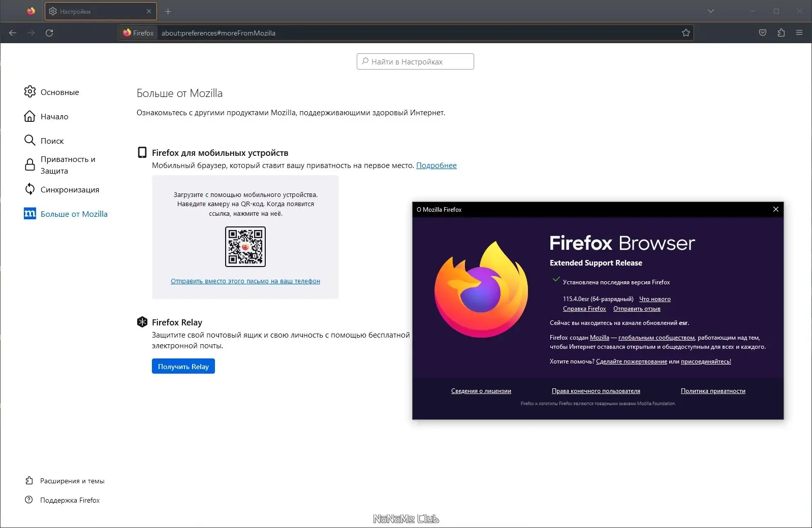Open the Firefox View pinned icon

click(31, 11)
